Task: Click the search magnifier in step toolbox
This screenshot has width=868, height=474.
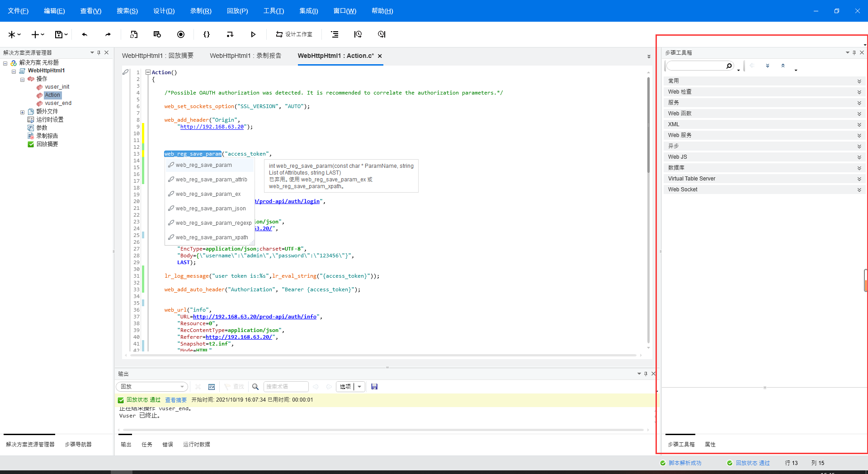Action: 728,66
